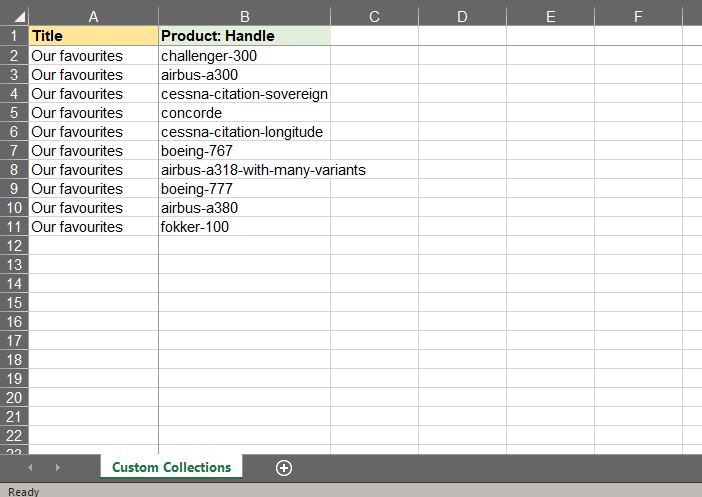Click the New Sheet plus icon

pos(284,467)
